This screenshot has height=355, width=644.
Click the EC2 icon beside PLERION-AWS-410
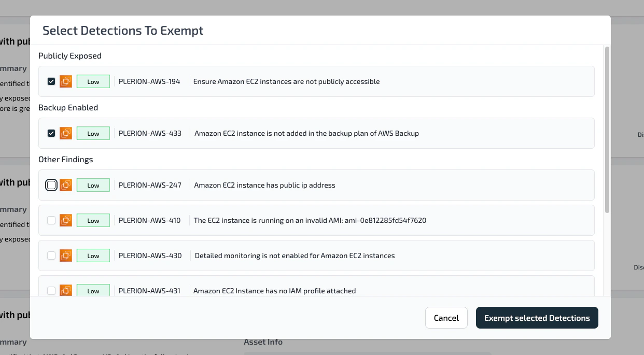point(66,220)
